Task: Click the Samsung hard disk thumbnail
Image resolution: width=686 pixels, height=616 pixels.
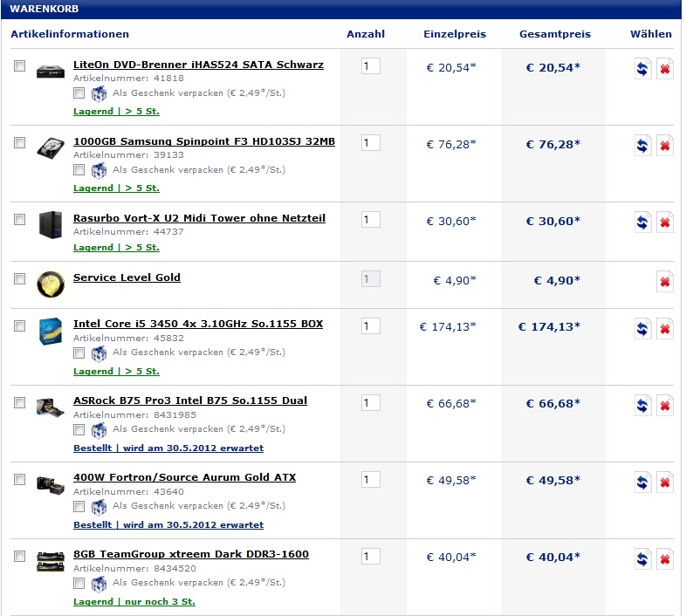Action: click(x=51, y=147)
